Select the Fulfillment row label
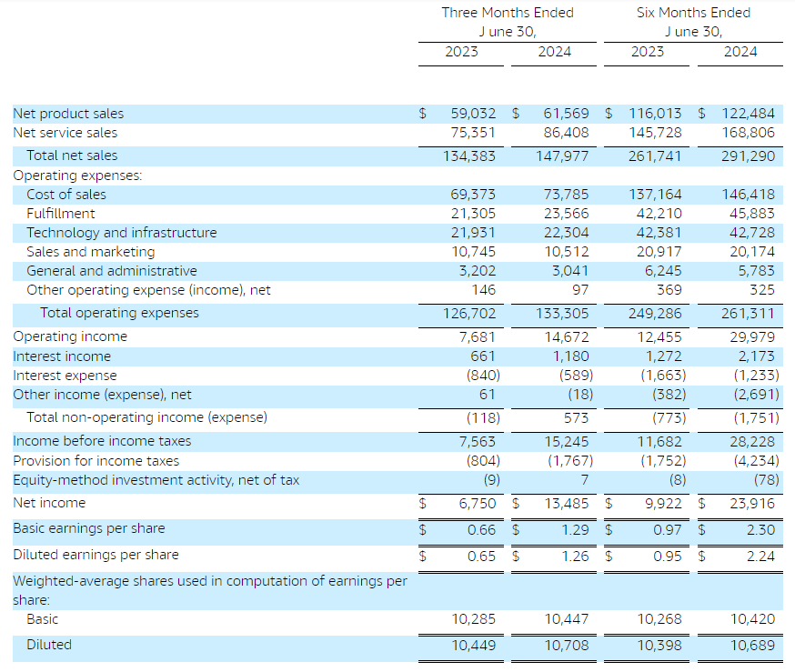This screenshot has height=672, width=795. (61, 214)
